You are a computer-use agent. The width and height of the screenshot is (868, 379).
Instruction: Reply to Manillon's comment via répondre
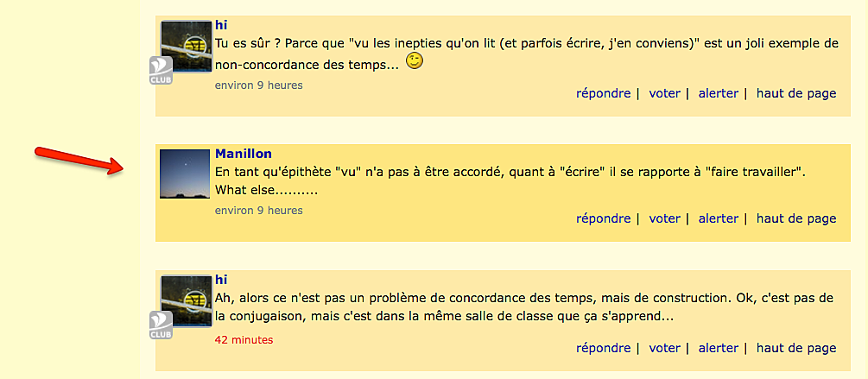(x=604, y=218)
